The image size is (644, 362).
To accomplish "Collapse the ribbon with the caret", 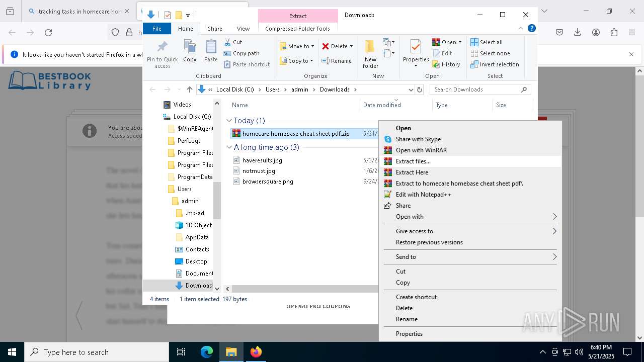I will point(521,29).
